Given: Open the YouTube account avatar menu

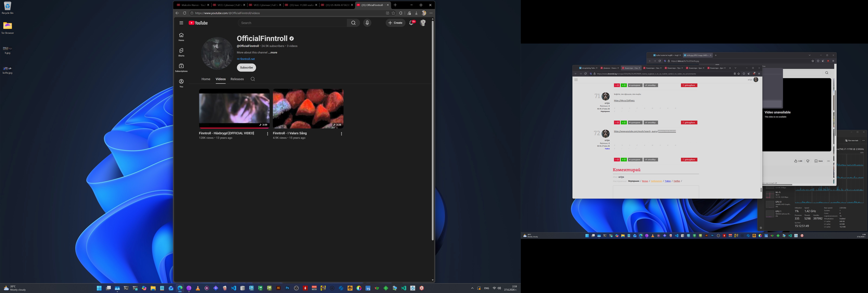Looking at the screenshot, I should click(423, 23).
